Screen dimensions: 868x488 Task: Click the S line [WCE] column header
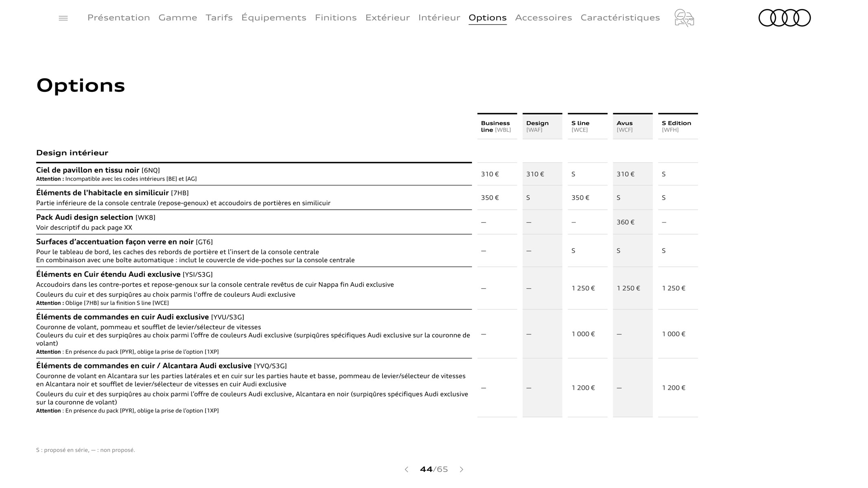[x=588, y=126]
